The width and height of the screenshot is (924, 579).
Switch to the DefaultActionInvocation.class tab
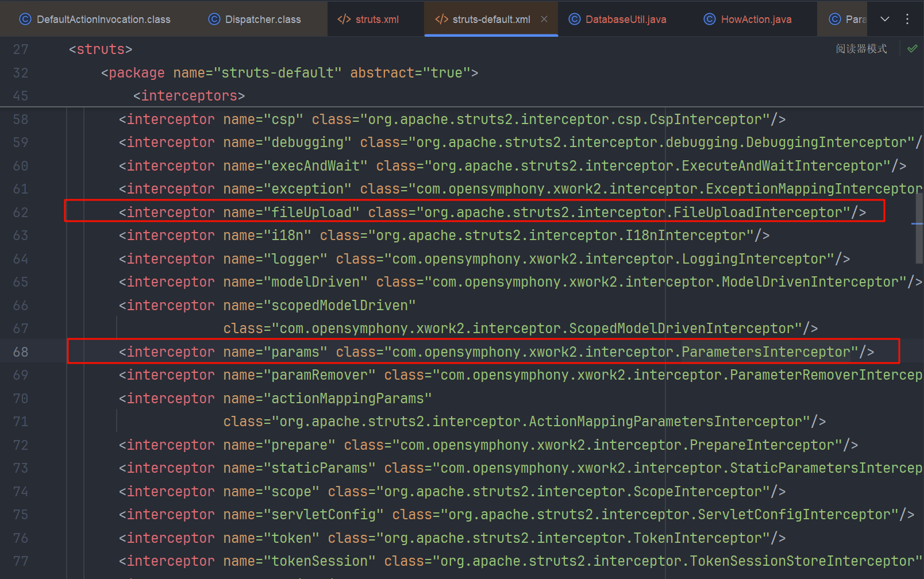[95, 19]
